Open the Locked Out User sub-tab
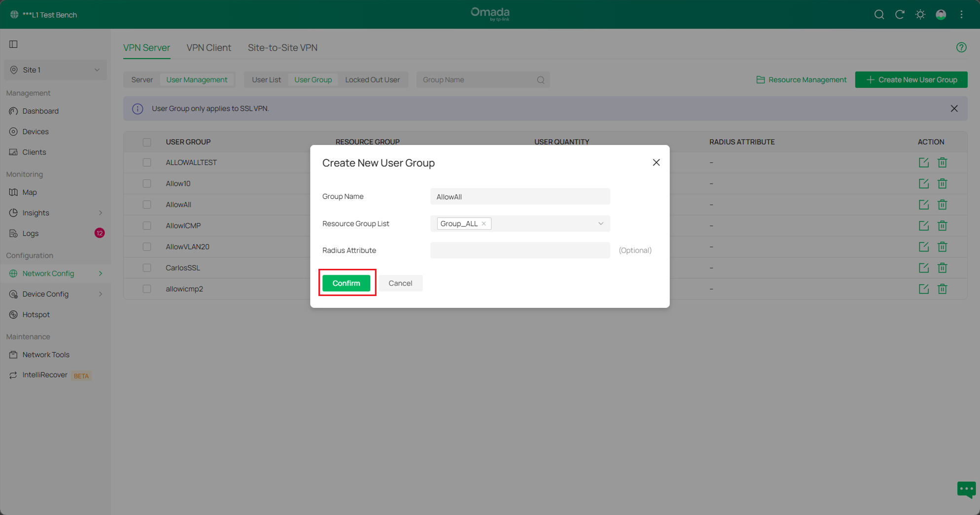 [x=372, y=80]
